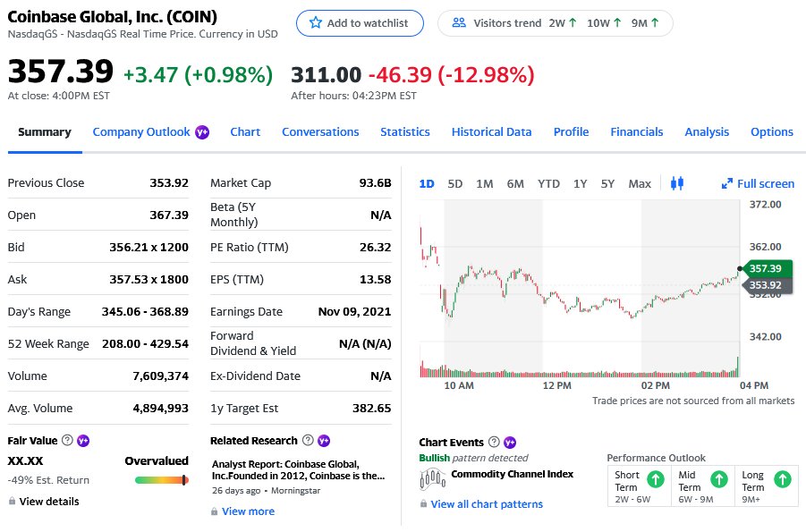The image size is (806, 532).
Task: Click the Y+ badge beside Company Outlook
Action: pos(202,132)
